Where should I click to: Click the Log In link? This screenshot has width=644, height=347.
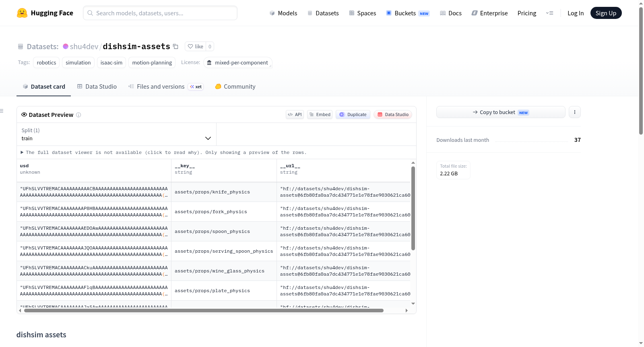(576, 13)
